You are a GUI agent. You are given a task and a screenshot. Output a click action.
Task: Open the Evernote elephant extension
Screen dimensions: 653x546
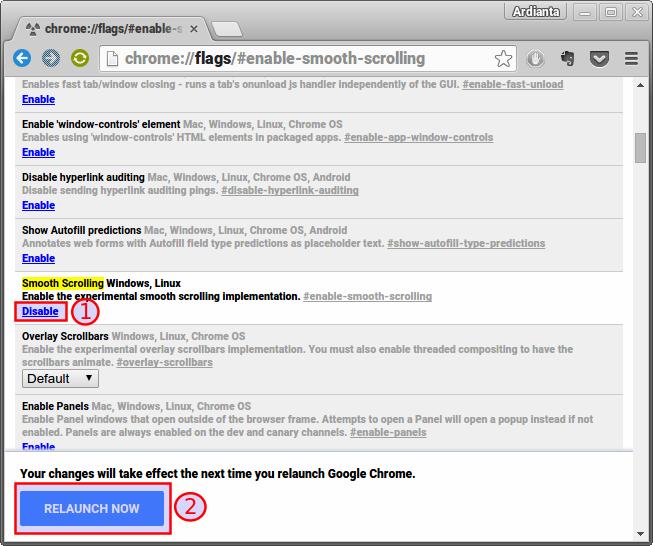click(568, 59)
